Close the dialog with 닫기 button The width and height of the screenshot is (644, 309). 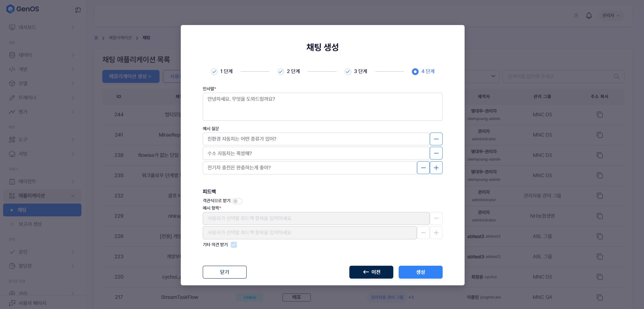225,272
